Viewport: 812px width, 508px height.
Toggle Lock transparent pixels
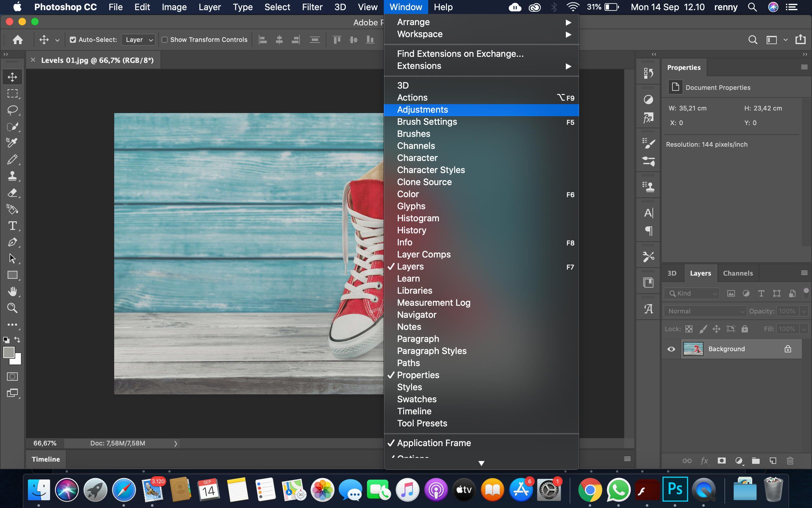click(689, 329)
